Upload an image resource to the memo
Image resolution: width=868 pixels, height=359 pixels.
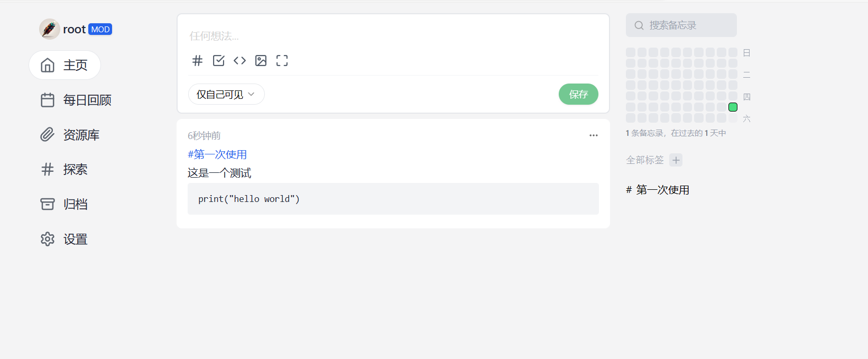tap(261, 61)
